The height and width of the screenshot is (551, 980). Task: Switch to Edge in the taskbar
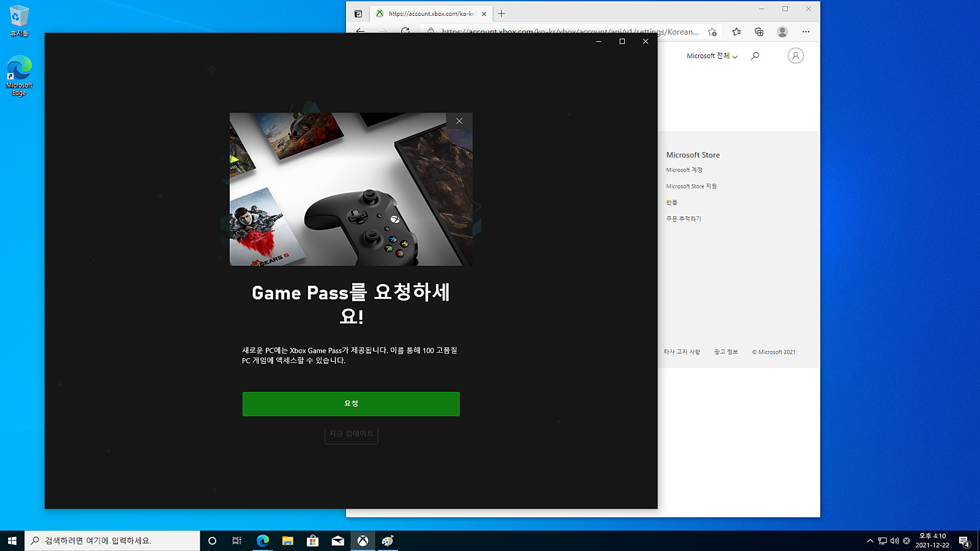tap(263, 541)
